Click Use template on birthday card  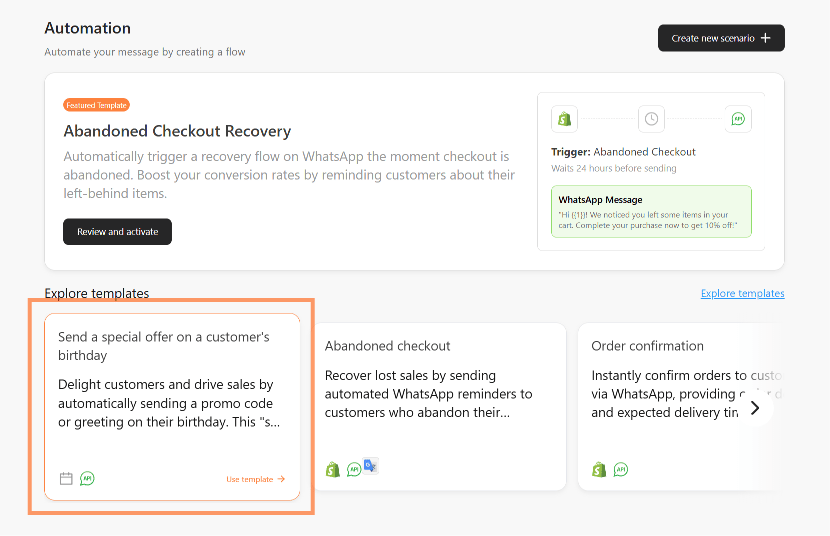pyautogui.click(x=256, y=479)
